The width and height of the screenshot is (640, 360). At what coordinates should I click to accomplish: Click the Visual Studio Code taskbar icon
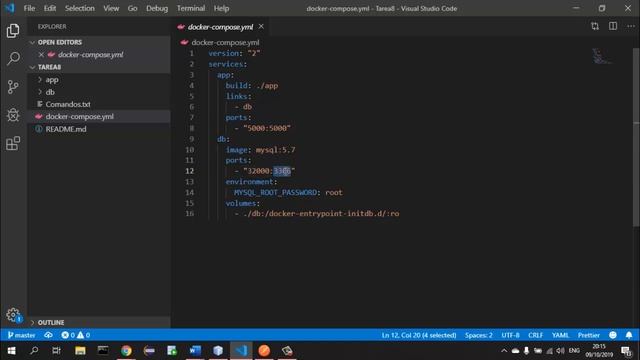[241, 351]
